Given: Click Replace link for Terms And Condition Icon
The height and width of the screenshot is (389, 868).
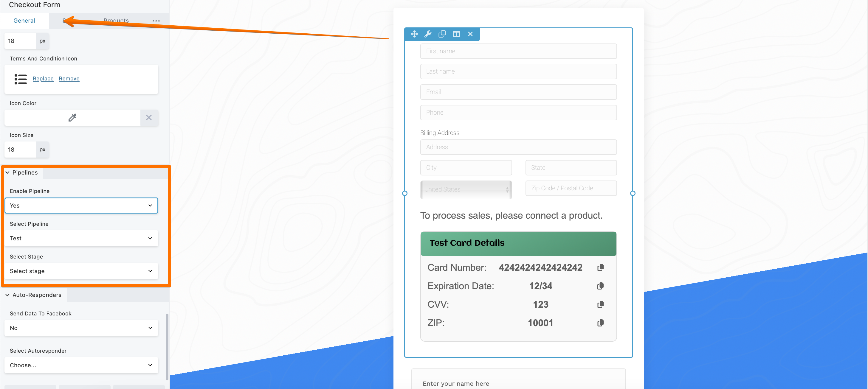Looking at the screenshot, I should 43,79.
